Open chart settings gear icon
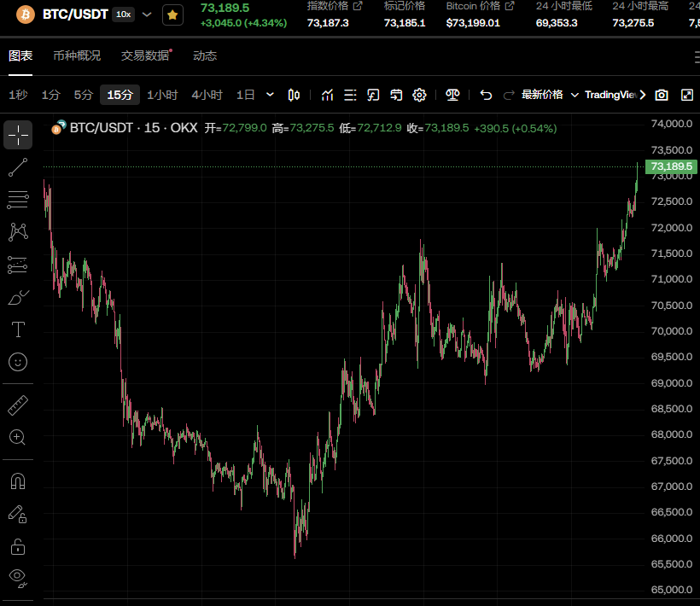 [419, 95]
